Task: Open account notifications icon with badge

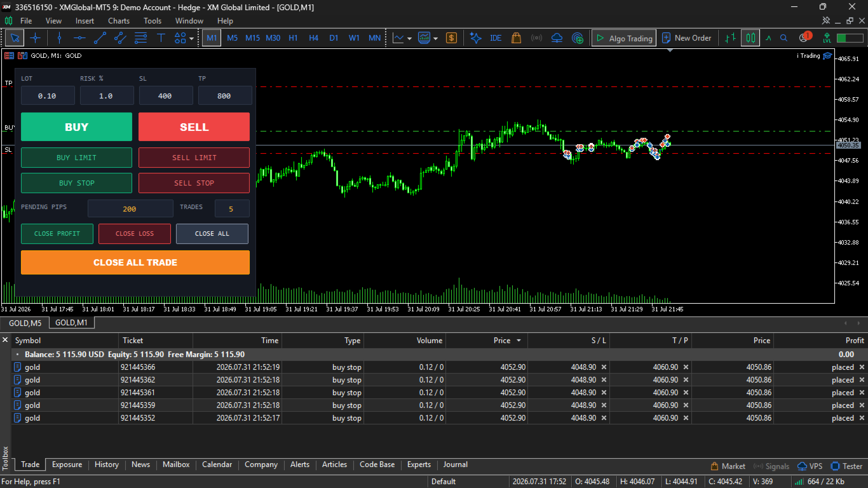Action: tap(804, 37)
